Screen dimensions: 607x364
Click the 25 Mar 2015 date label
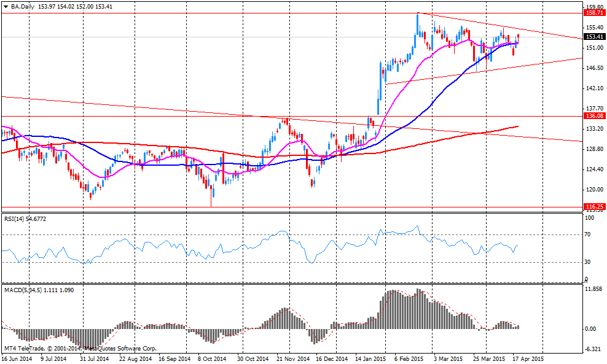489,359
